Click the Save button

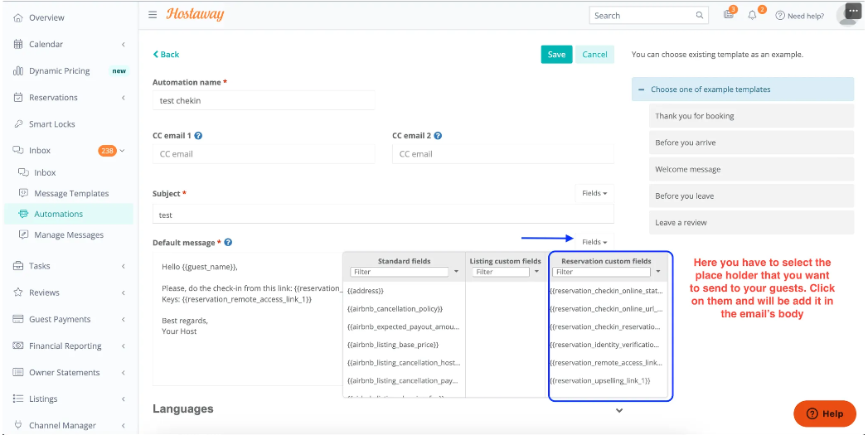pos(556,55)
